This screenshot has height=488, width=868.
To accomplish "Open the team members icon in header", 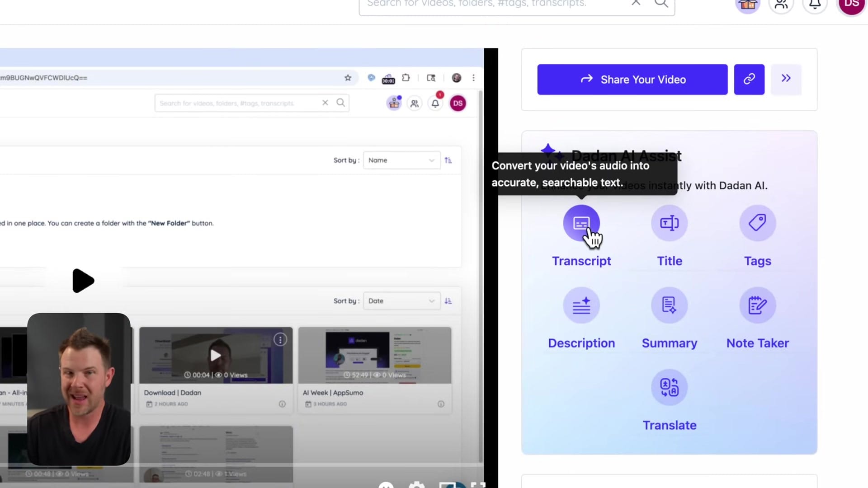I will 781,5.
